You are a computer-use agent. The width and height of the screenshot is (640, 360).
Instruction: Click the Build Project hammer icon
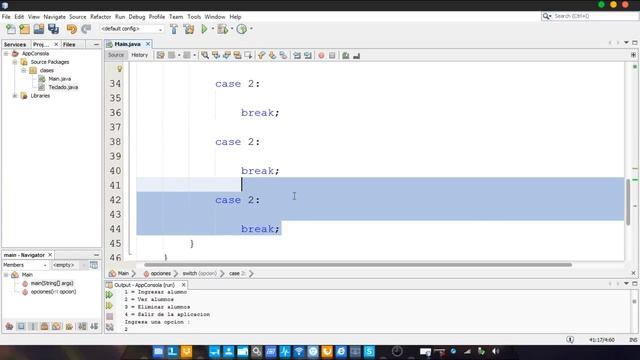point(174,29)
